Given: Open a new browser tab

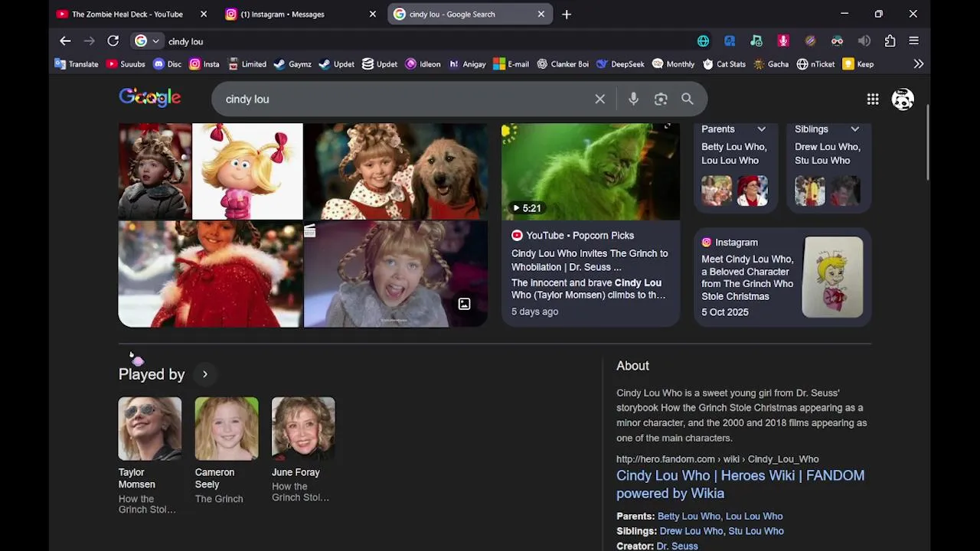Looking at the screenshot, I should tap(567, 14).
